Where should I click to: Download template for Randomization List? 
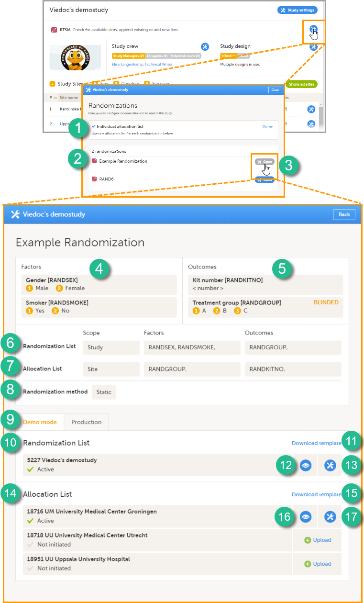(x=316, y=443)
